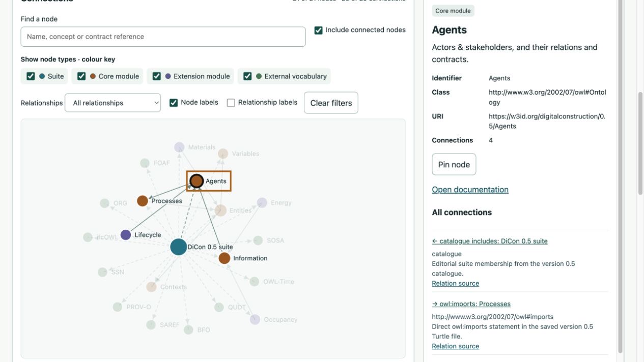Select the PROV-O node
Viewport: 644px width, 362px height.
[118, 307]
